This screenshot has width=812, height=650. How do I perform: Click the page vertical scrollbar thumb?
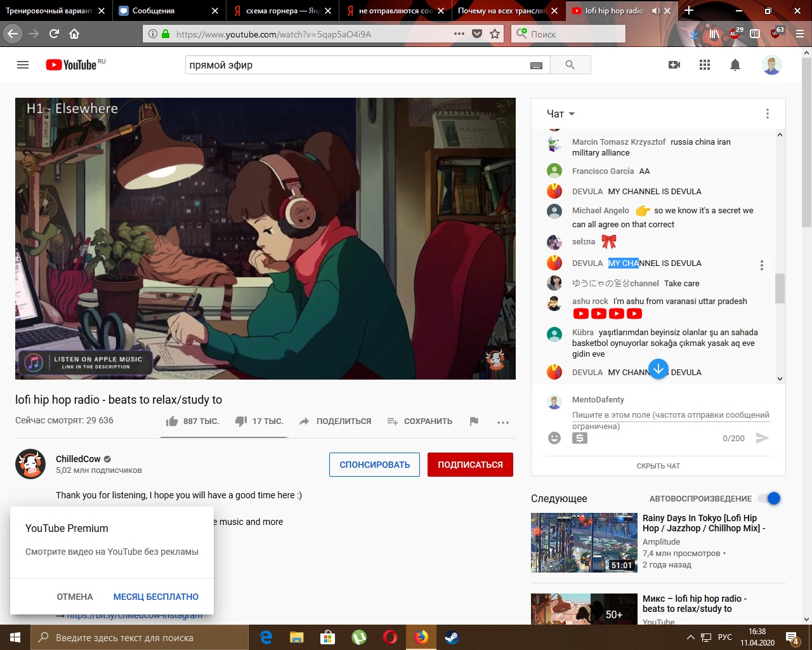tap(806, 143)
